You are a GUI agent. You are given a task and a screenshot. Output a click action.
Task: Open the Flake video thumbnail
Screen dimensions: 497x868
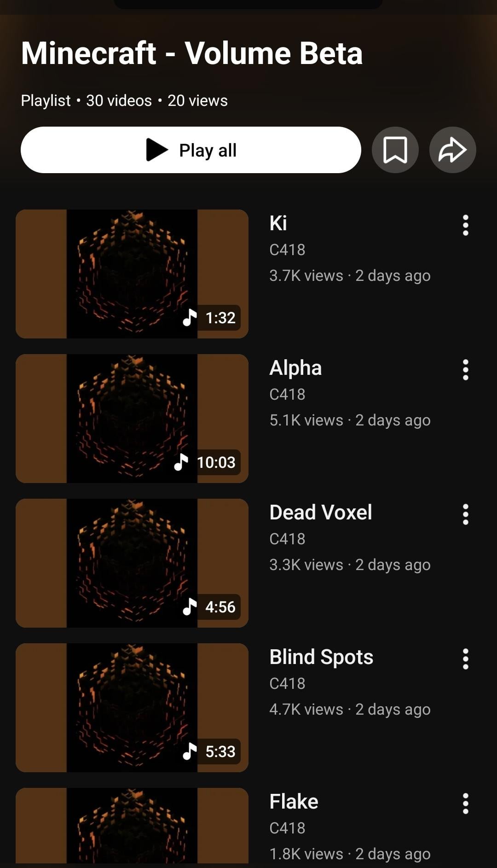coord(132,827)
